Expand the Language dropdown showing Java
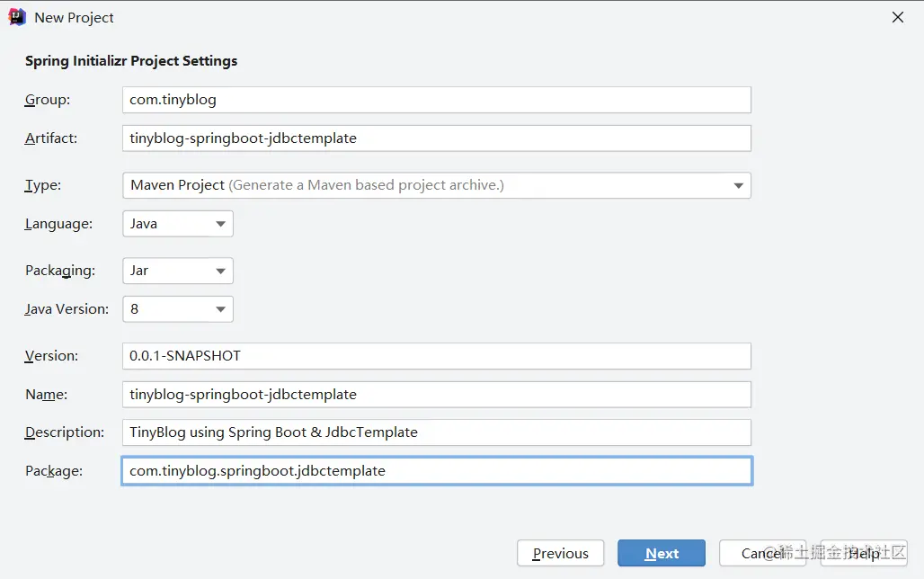Viewport: 924px width, 579px height. tap(177, 224)
